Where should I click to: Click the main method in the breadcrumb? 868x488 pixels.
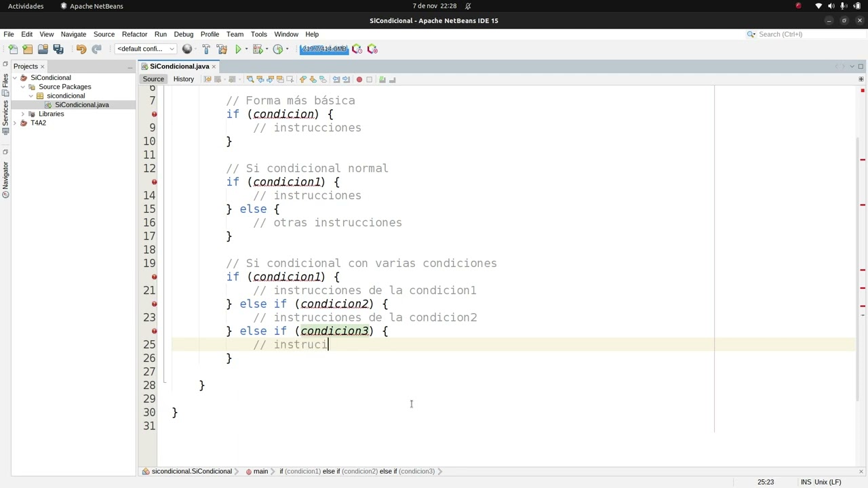[x=260, y=471]
